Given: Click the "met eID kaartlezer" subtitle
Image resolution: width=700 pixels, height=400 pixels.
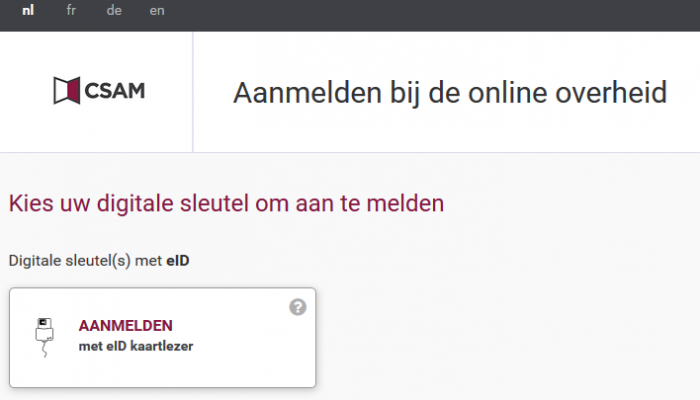Looking at the screenshot, I should tap(136, 346).
